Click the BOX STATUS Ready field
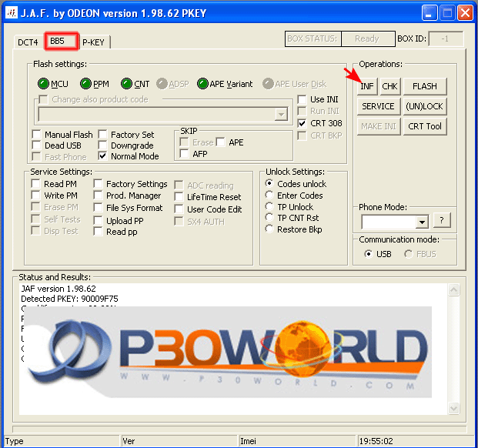This screenshot has height=448, width=478. coord(368,38)
